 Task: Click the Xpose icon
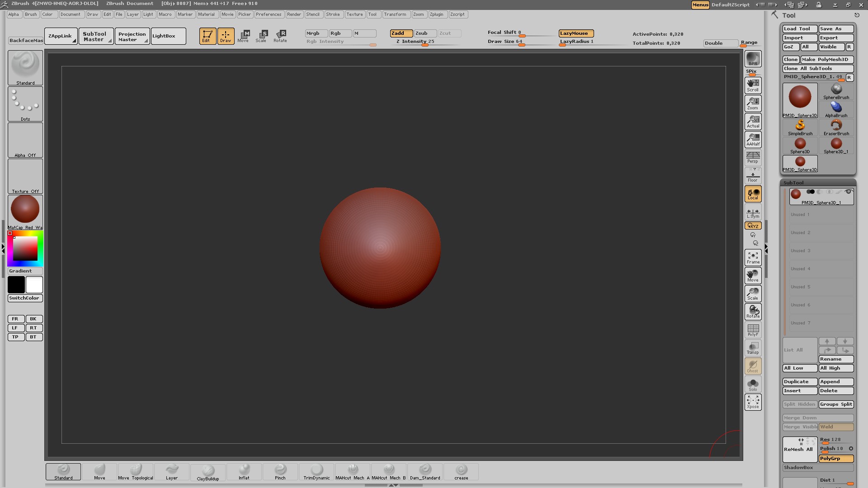click(x=753, y=402)
